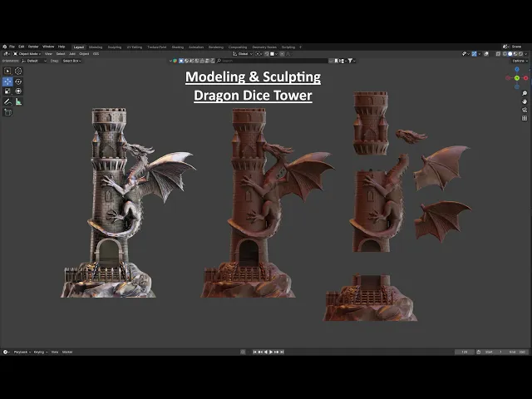Expand the Options dropdown
The image size is (532, 399).
[x=520, y=61]
